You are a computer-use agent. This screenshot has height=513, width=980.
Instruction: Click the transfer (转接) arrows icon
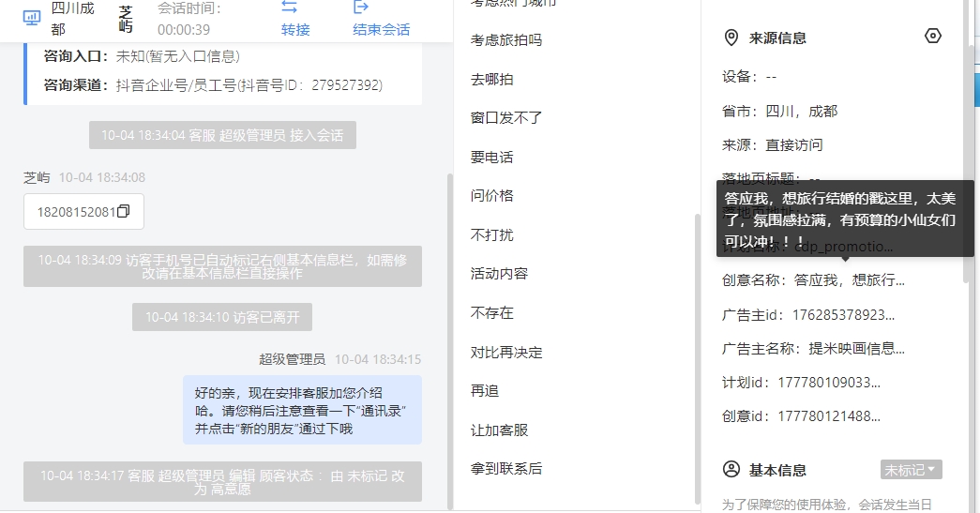point(290,7)
